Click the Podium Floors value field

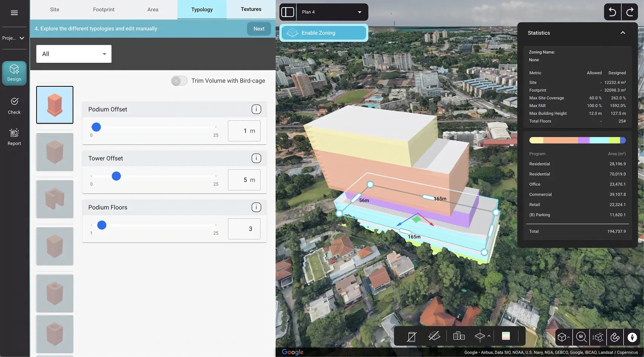[244, 229]
